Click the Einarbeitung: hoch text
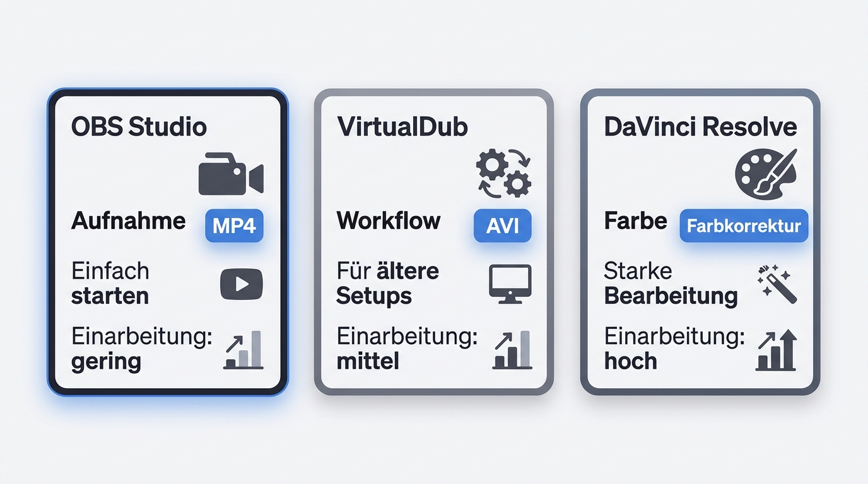Viewport: 868px width, 484px height. (x=674, y=349)
